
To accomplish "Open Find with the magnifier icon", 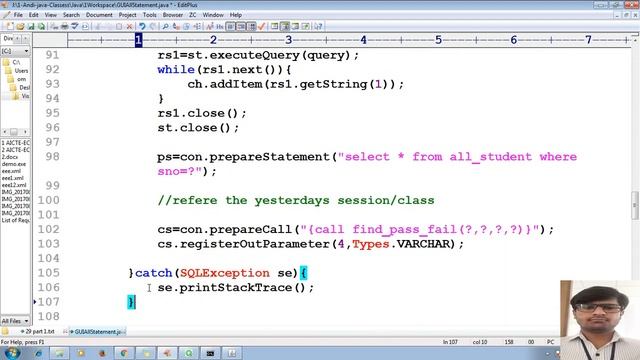I will click(x=165, y=27).
